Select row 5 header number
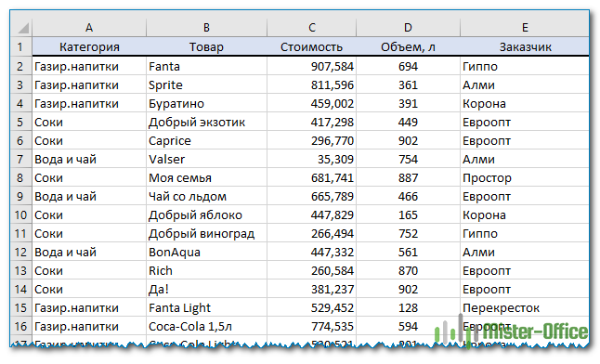600x364 pixels. point(21,122)
